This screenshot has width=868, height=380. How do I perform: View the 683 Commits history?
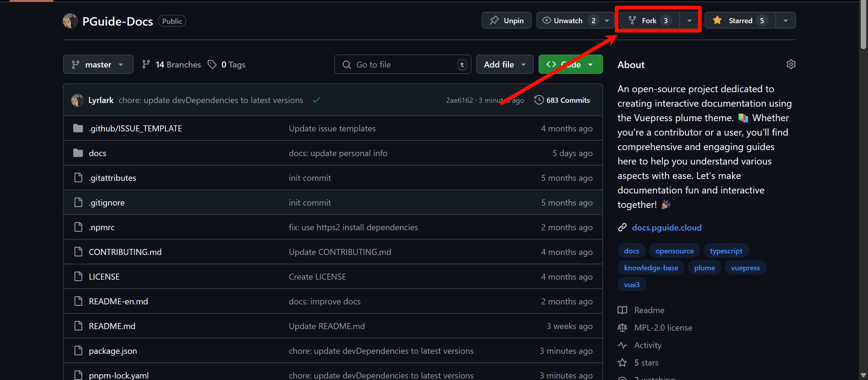coord(562,100)
